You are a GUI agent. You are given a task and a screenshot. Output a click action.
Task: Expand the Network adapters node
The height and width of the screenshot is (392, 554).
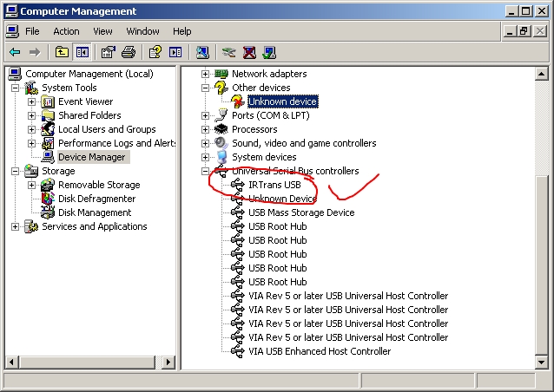tap(206, 74)
